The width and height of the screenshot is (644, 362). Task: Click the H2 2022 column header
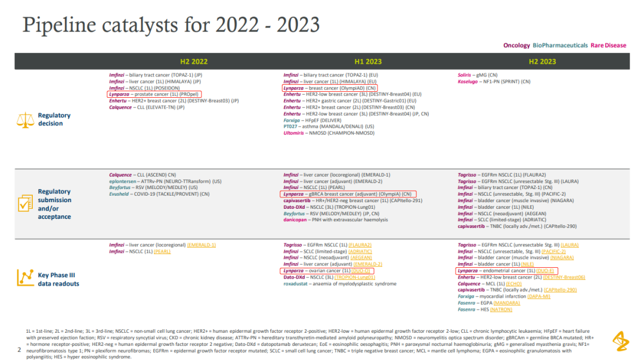point(194,61)
